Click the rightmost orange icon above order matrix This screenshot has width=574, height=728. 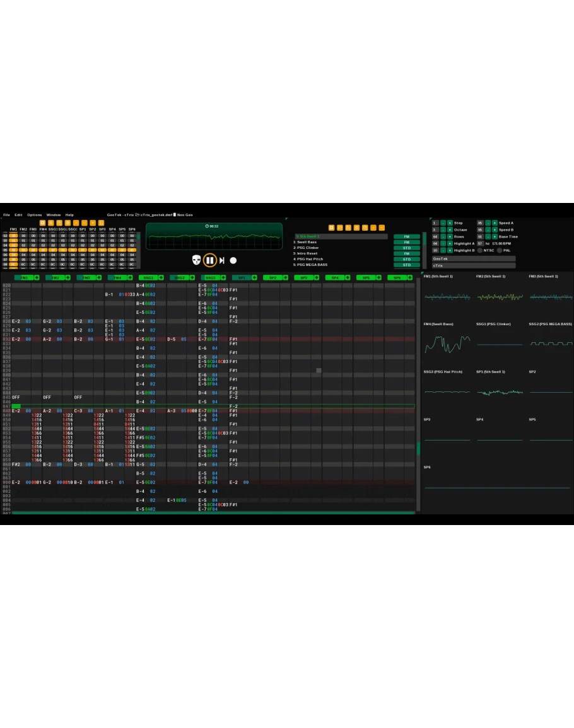pos(100,222)
